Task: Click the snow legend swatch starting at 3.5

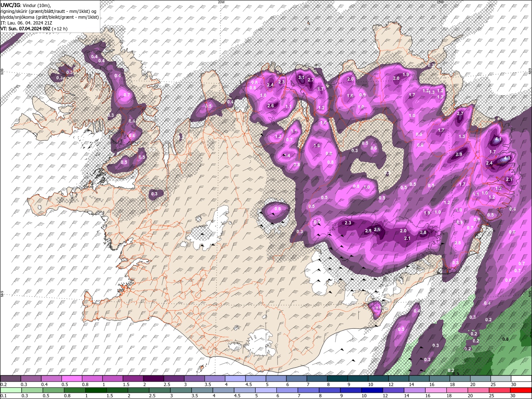Action: tap(215, 379)
